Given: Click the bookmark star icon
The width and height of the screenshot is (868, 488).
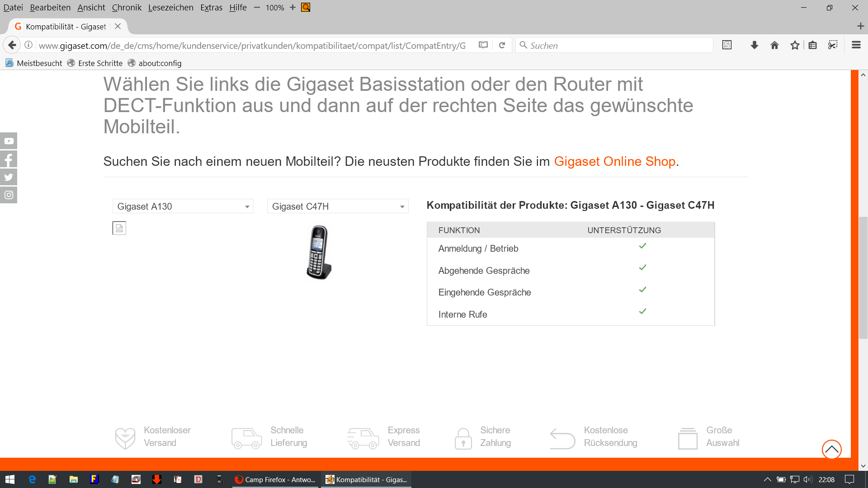Looking at the screenshot, I should 795,45.
